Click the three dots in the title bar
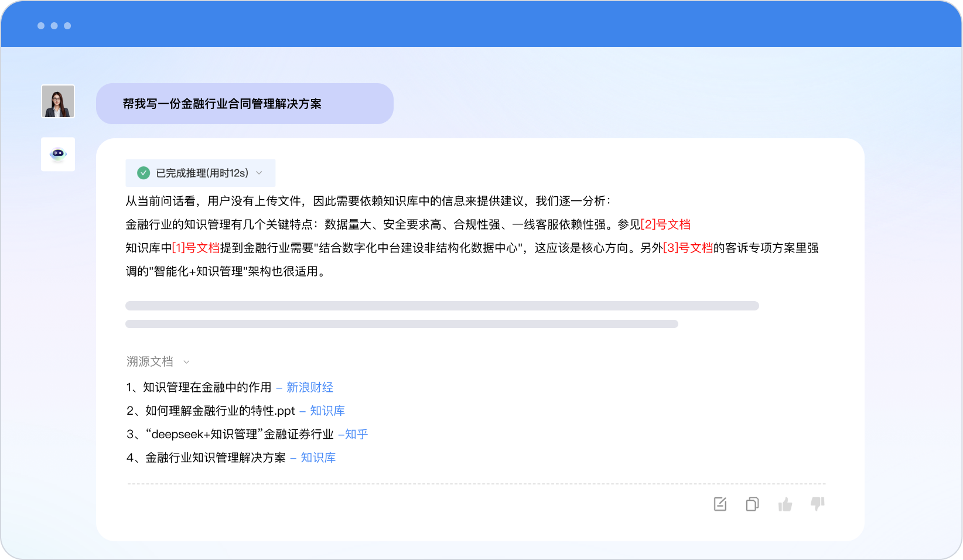Screen dimensions: 963x560 pos(54,26)
